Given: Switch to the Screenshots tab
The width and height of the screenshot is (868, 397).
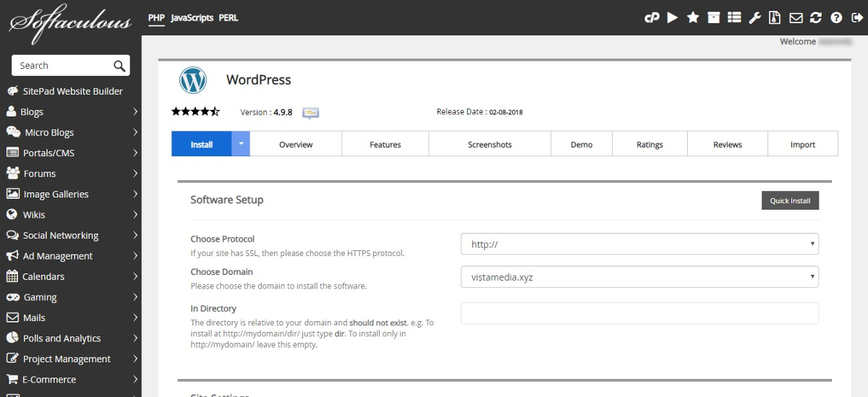Looking at the screenshot, I should (x=490, y=144).
